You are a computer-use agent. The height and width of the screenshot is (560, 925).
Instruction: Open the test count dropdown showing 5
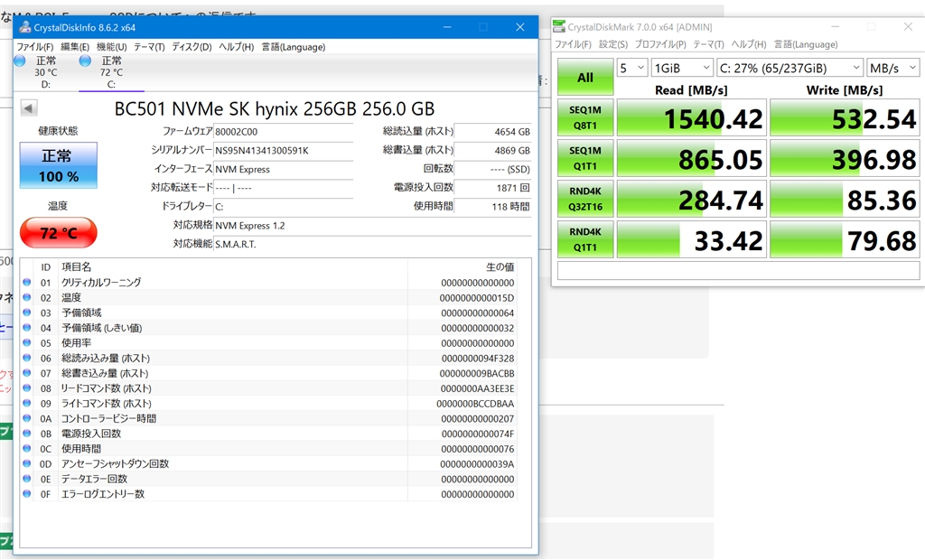pos(632,68)
